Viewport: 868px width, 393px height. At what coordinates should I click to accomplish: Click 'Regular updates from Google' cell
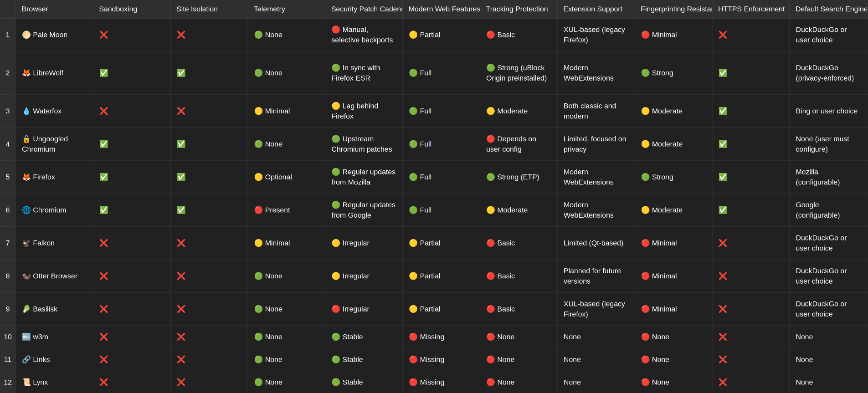(x=364, y=210)
